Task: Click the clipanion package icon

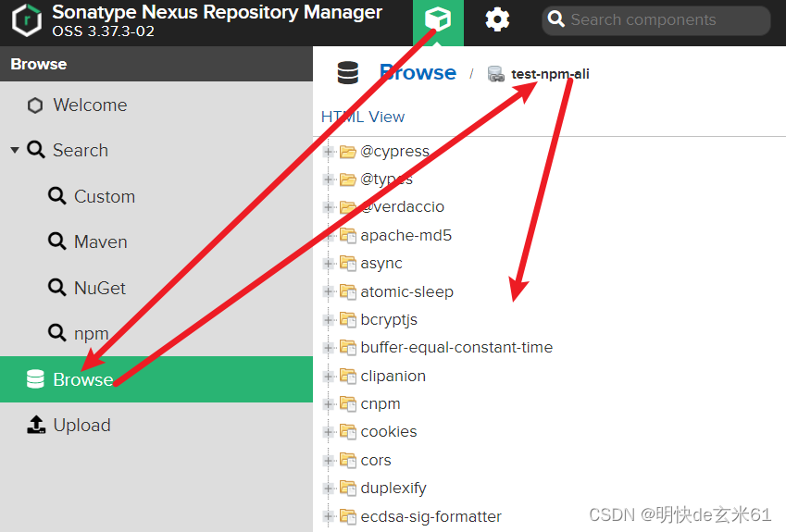Action: pyautogui.click(x=348, y=376)
